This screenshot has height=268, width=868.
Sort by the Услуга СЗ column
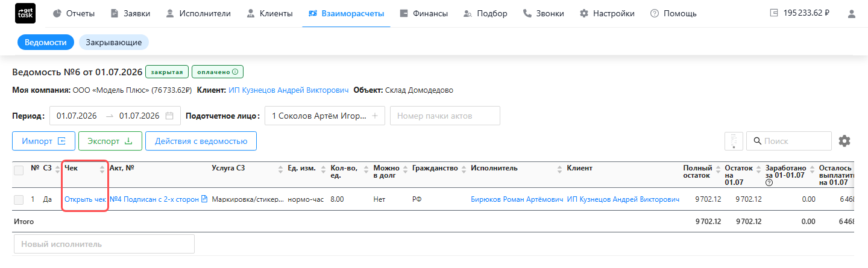[x=280, y=170]
